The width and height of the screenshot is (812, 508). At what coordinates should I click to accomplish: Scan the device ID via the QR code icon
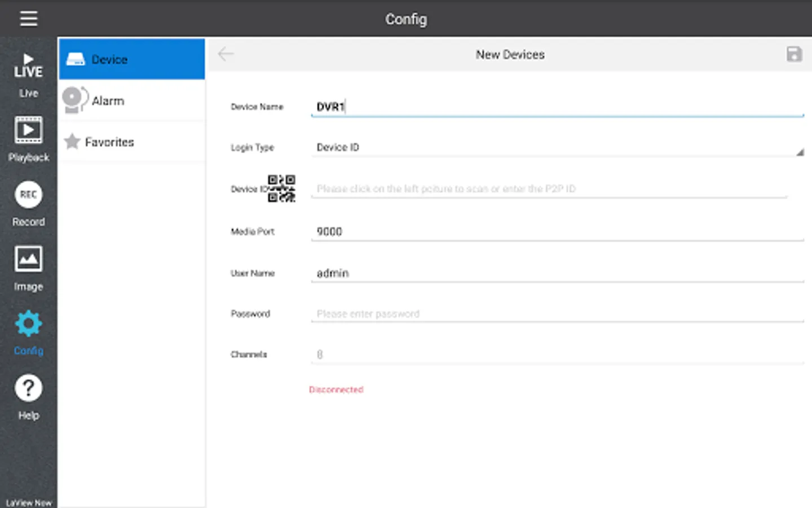pyautogui.click(x=281, y=189)
